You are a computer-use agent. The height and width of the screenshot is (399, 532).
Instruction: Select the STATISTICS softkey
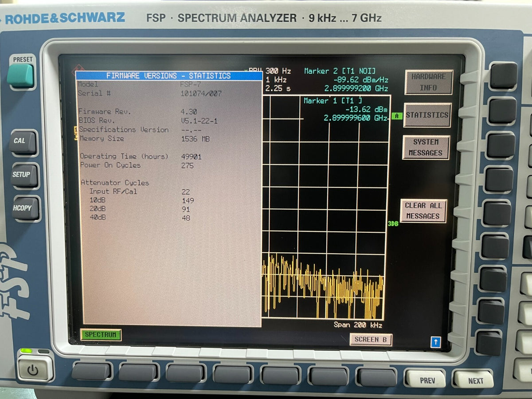(x=427, y=115)
